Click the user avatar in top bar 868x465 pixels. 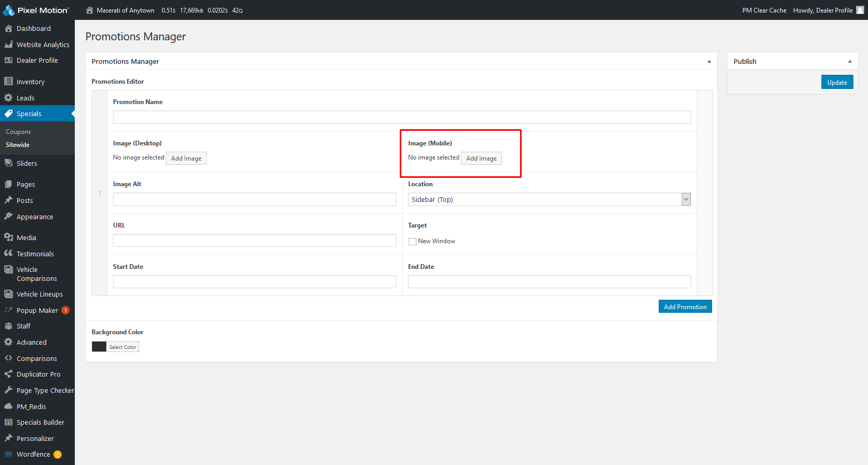click(x=860, y=10)
